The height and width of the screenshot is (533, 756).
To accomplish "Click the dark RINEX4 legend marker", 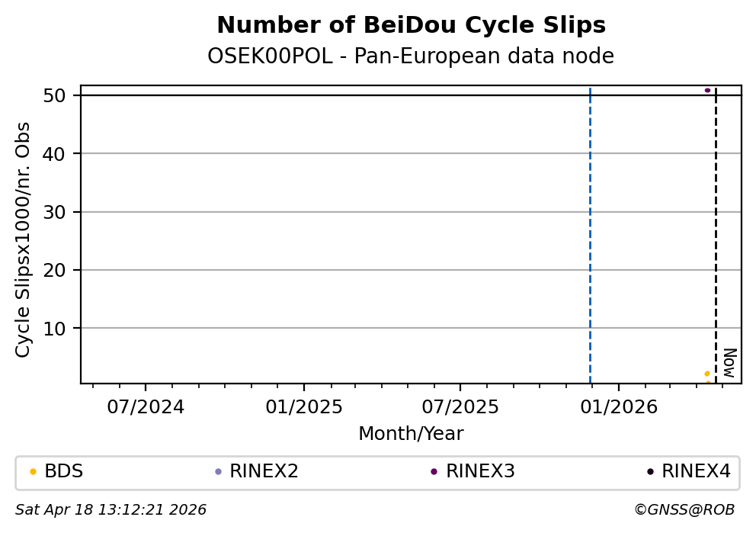I will (650, 471).
